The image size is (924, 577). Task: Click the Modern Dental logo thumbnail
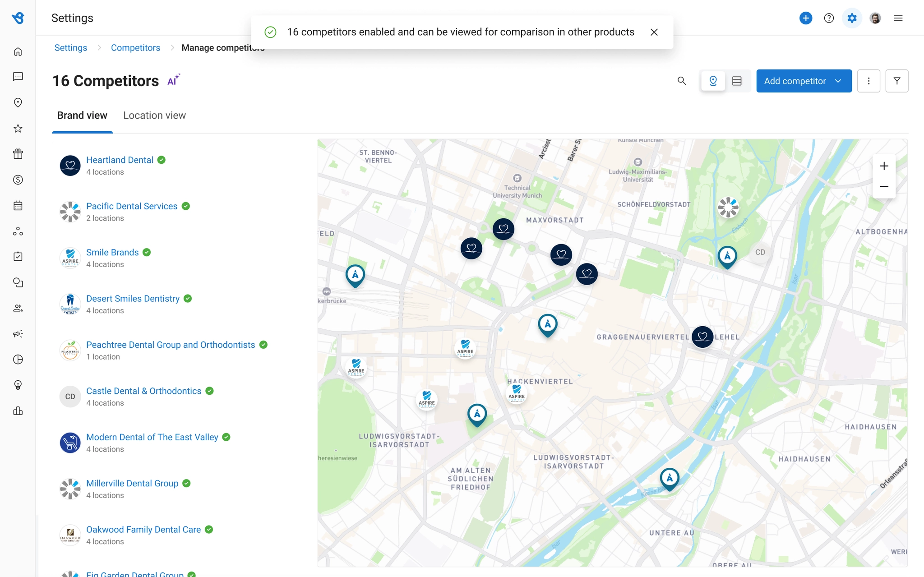(x=70, y=443)
